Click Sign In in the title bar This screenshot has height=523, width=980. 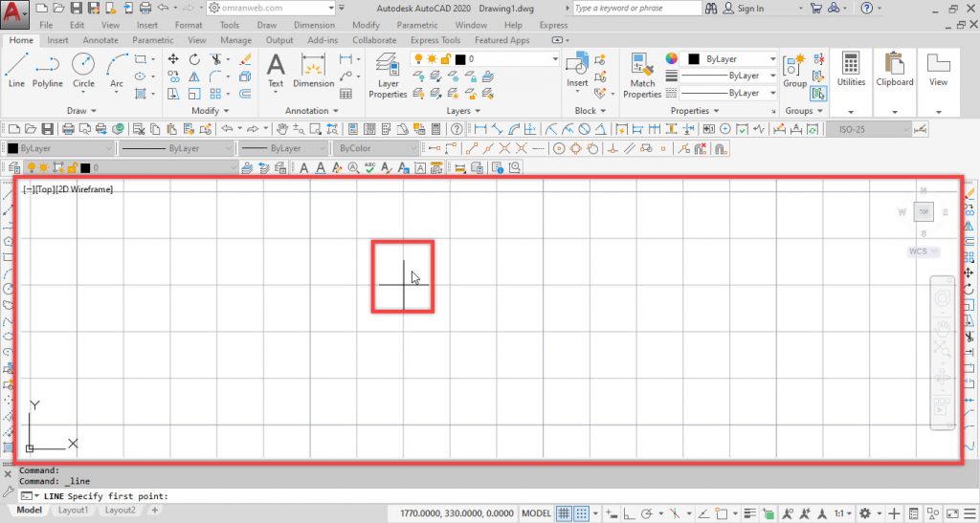tap(751, 9)
